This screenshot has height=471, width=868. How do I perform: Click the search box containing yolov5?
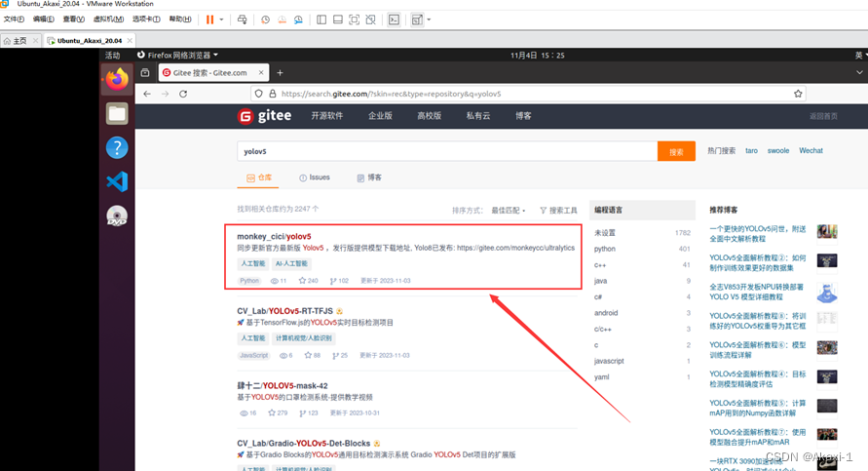coord(447,151)
